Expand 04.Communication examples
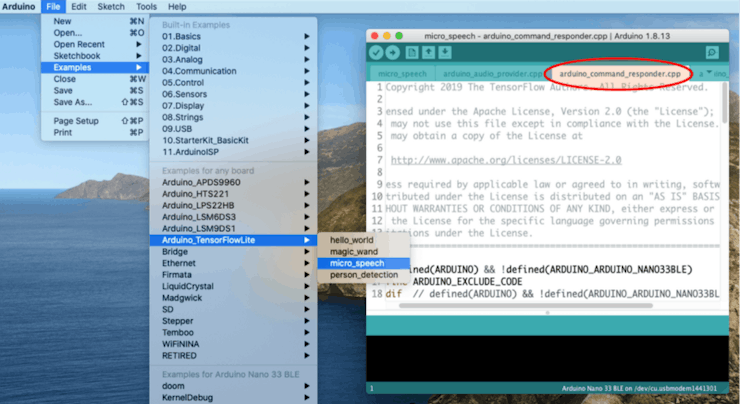Screen dimensions: 740x404 (x=233, y=71)
